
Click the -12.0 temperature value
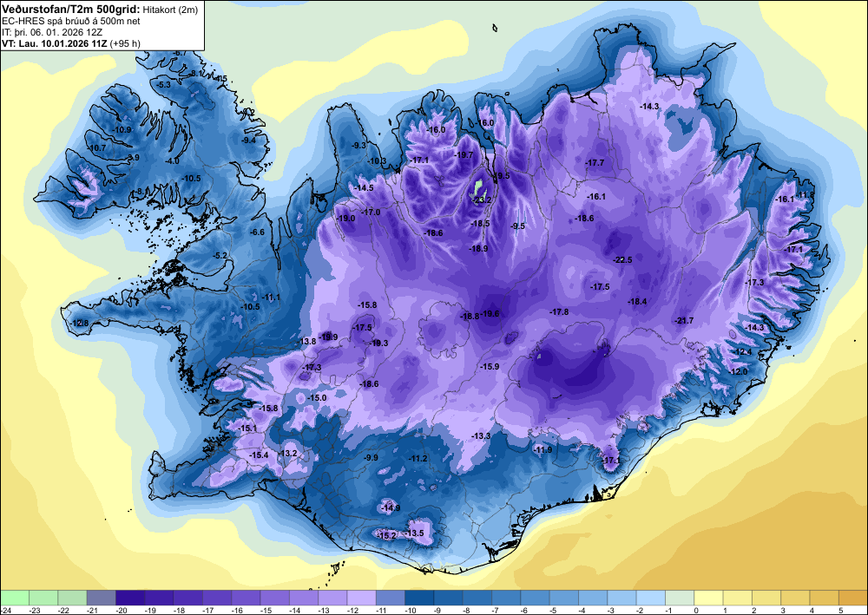[x=739, y=371]
